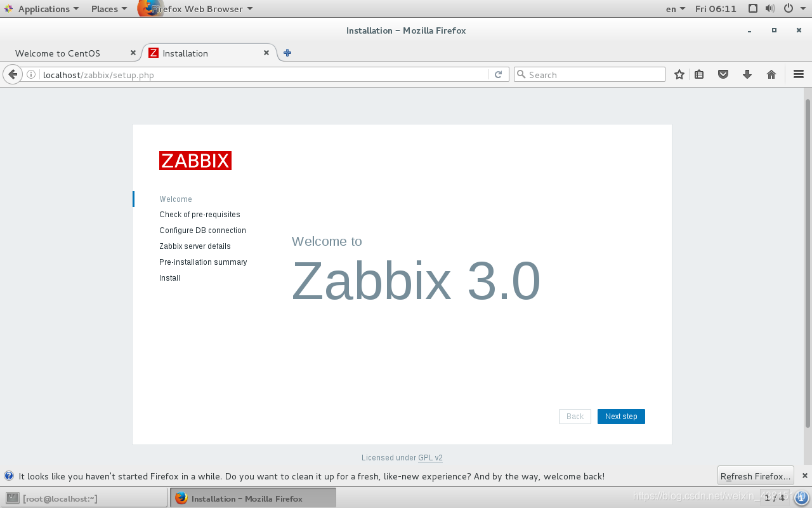This screenshot has width=812, height=508.
Task: Go to Firefox home page icon
Action: pyautogui.click(x=771, y=74)
